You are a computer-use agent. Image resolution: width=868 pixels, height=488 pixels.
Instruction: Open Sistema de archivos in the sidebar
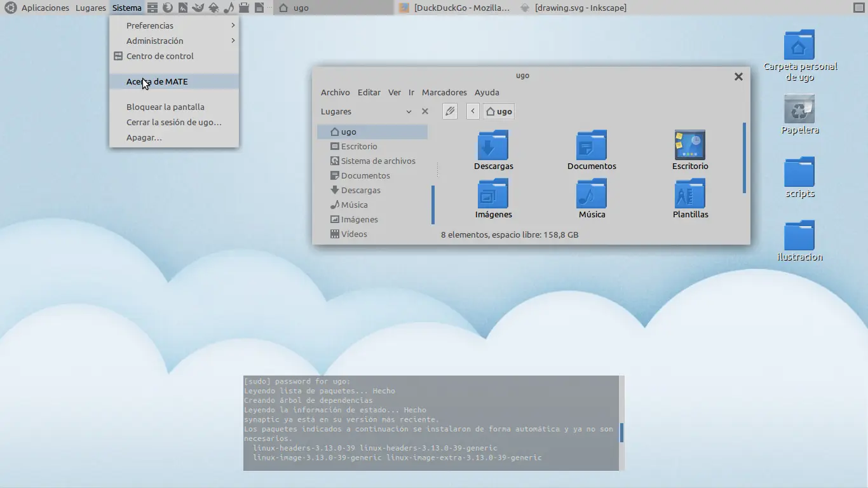pos(372,161)
